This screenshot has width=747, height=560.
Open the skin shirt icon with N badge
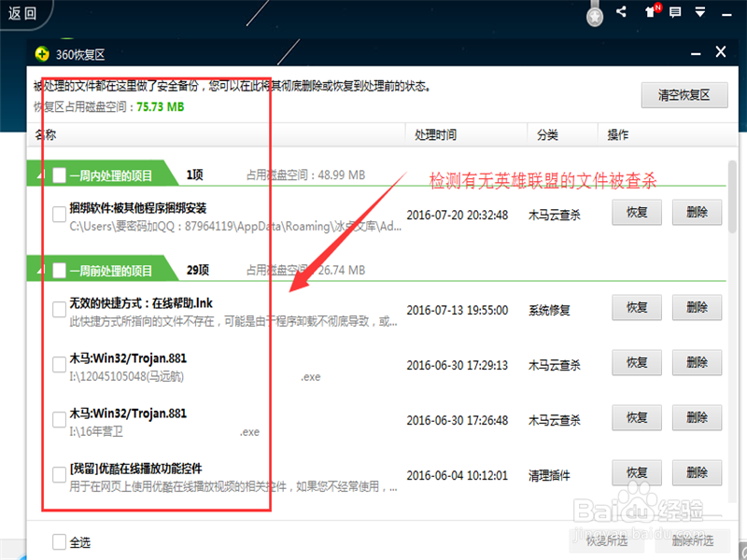click(651, 11)
